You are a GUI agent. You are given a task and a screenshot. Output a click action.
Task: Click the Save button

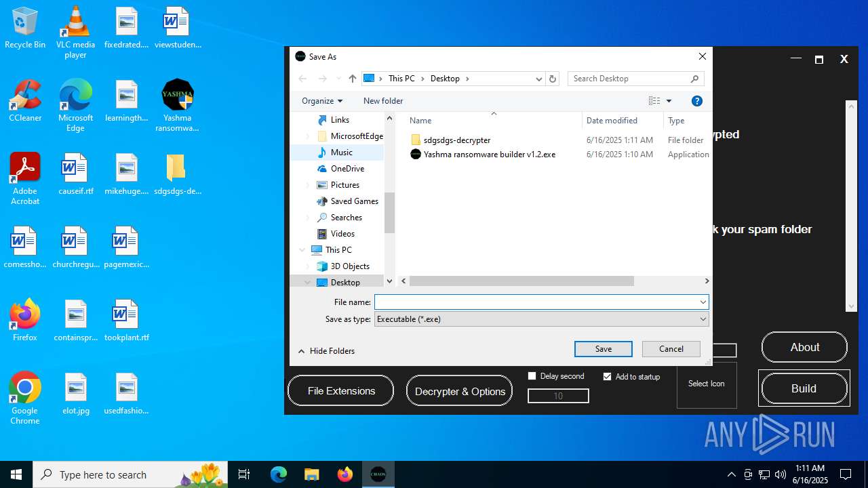(x=604, y=349)
